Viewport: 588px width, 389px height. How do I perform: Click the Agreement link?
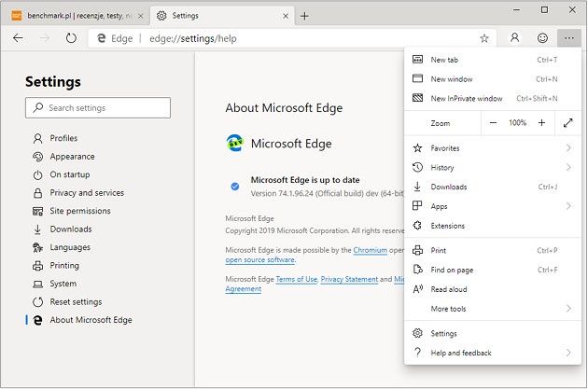coord(244,289)
